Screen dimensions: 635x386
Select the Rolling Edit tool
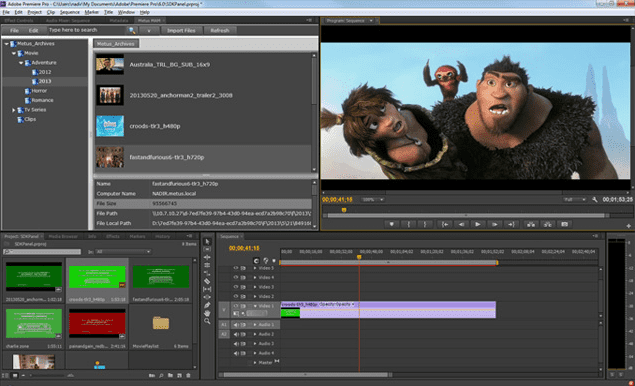[207, 265]
